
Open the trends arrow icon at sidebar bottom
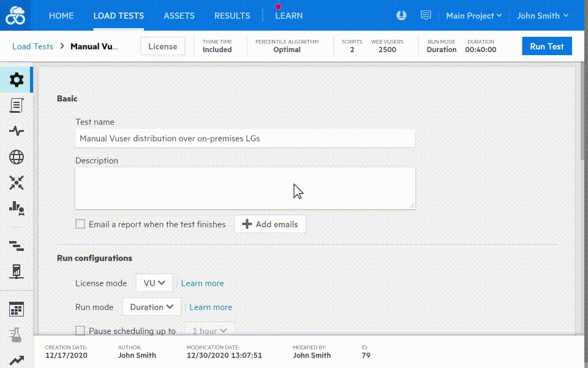tap(16, 356)
